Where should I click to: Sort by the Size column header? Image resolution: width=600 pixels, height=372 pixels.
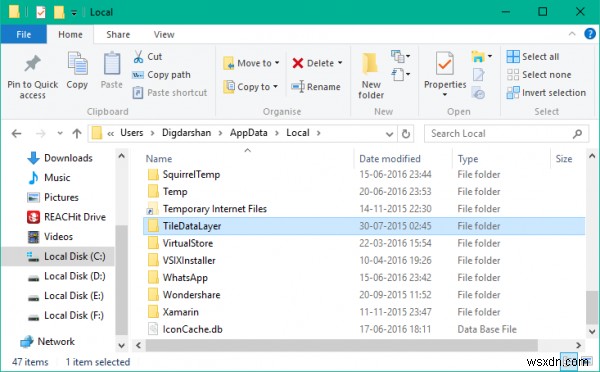[x=564, y=159]
